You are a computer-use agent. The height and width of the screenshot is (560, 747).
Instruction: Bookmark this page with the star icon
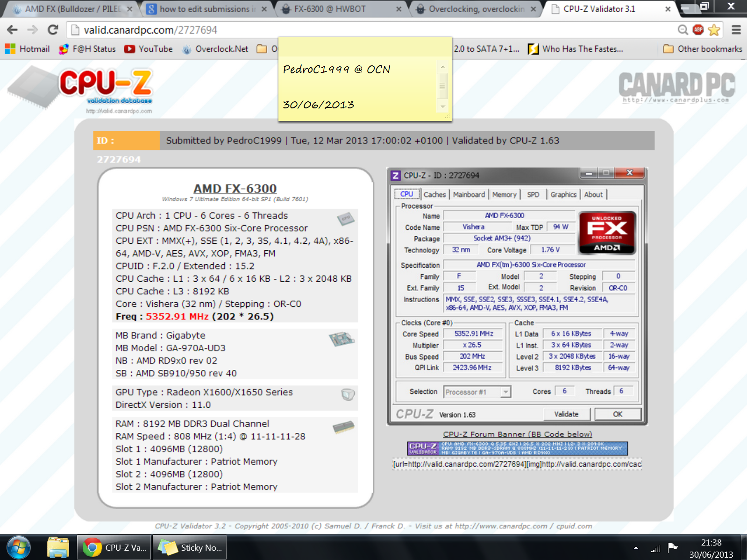tap(714, 30)
